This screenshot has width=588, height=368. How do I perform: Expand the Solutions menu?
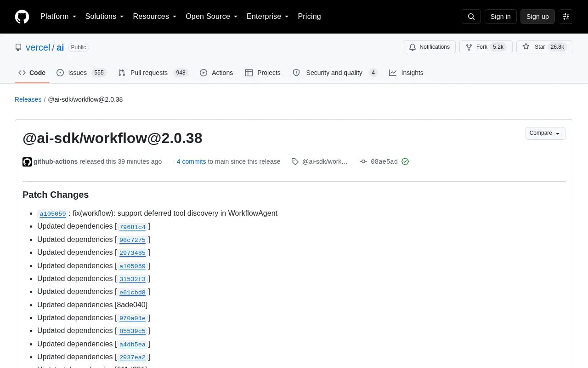point(105,17)
